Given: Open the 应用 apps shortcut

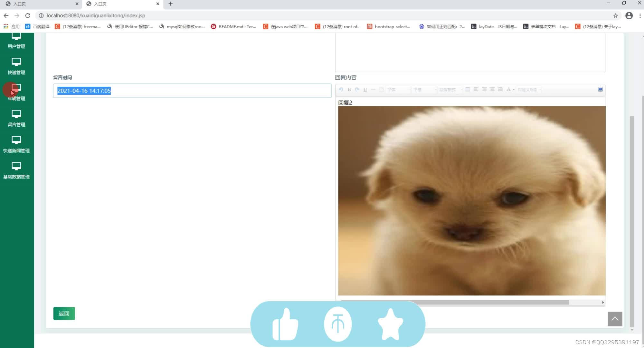Looking at the screenshot, I should 12,26.
